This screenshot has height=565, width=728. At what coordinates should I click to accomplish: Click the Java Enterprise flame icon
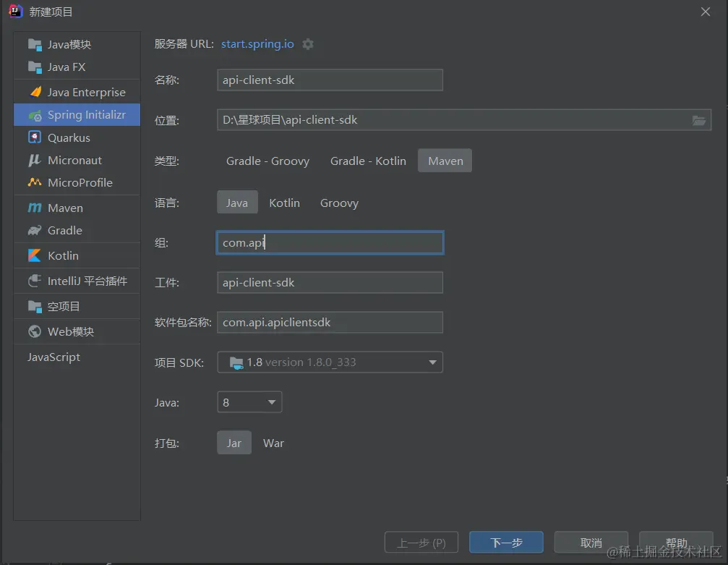[35, 92]
